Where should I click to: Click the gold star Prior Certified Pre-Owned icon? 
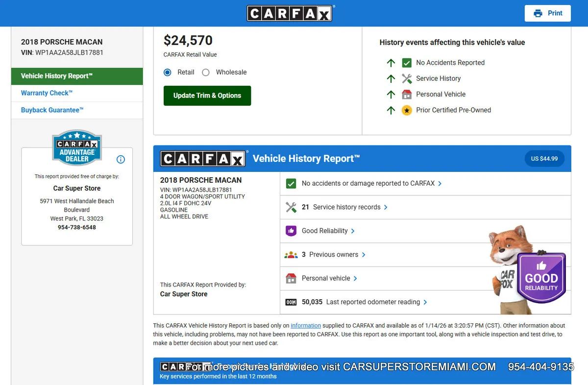pyautogui.click(x=407, y=110)
